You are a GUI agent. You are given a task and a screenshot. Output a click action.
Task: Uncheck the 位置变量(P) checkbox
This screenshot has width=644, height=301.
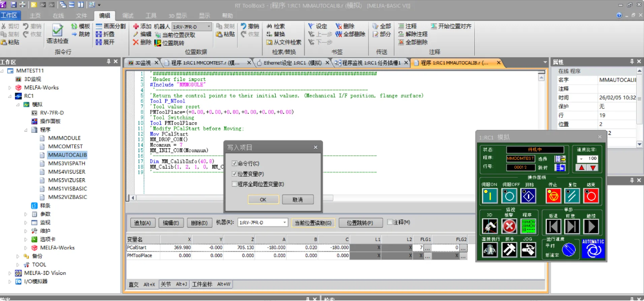[x=235, y=174]
